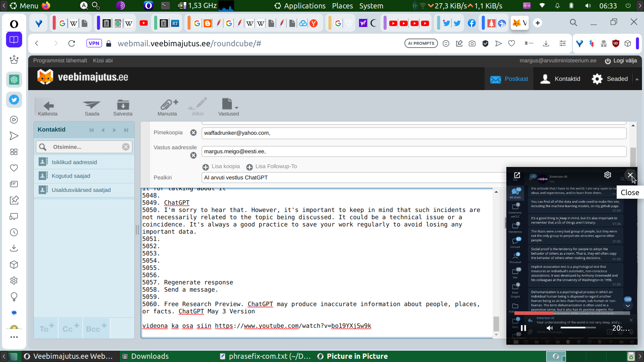Expand the arrow next to Seaded
Screen dimensions: 644x362
pyautogui.click(x=637, y=79)
